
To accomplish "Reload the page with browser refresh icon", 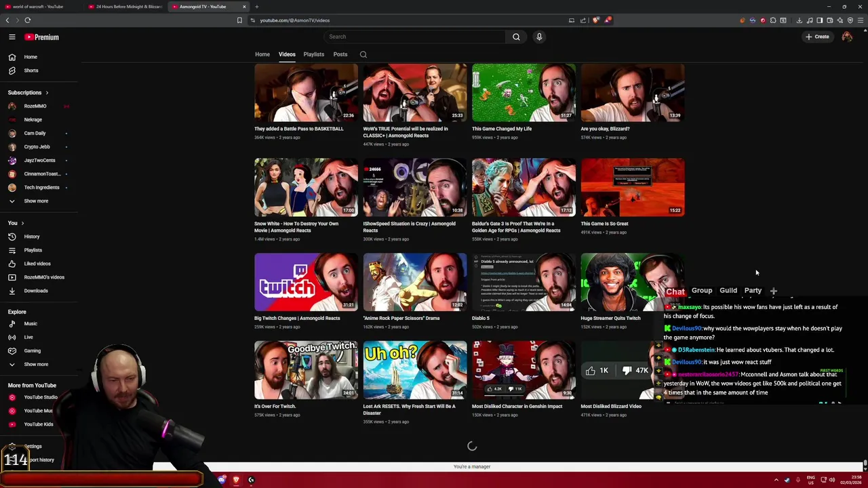I will point(28,20).
